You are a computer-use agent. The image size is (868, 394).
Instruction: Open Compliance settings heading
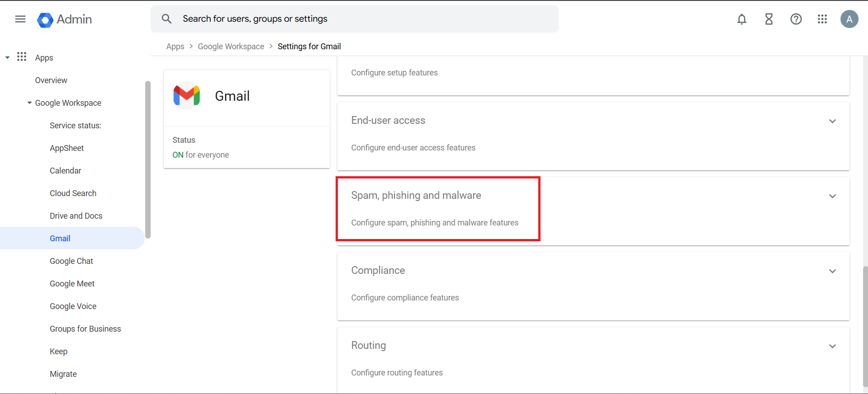(x=378, y=270)
